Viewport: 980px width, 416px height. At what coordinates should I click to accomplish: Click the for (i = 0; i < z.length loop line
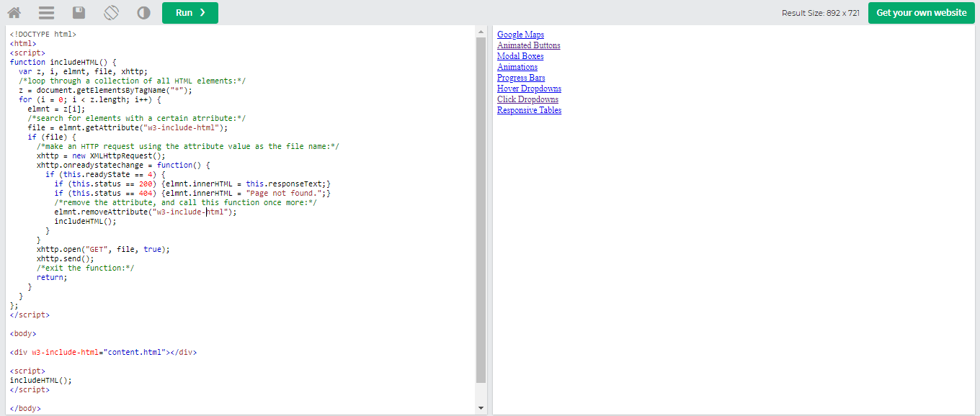(x=89, y=99)
